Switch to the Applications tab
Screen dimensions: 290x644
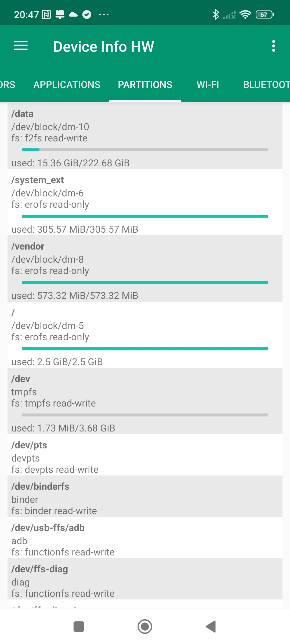67,85
